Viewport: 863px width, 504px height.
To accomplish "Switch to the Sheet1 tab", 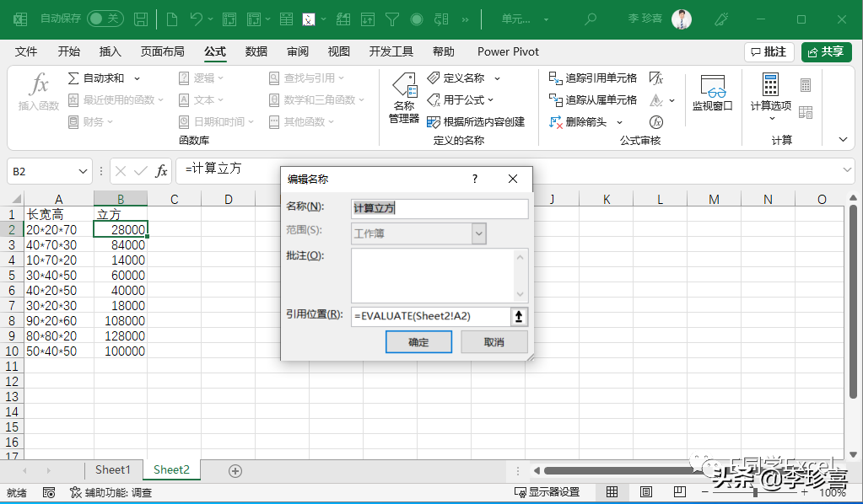I will pyautogui.click(x=113, y=470).
